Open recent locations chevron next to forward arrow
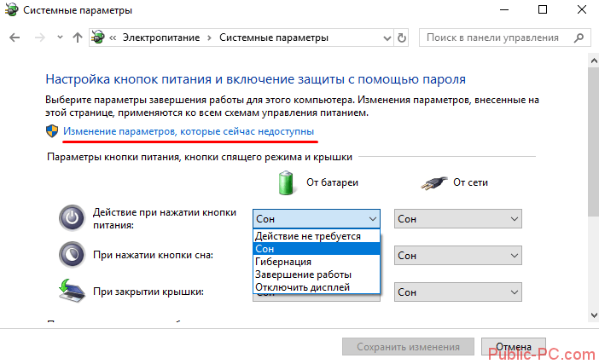 pyautogui.click(x=60, y=38)
